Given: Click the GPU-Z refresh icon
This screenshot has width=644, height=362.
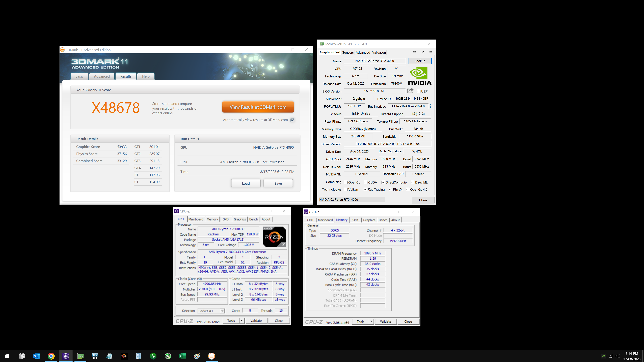Looking at the screenshot, I should click(x=423, y=52).
